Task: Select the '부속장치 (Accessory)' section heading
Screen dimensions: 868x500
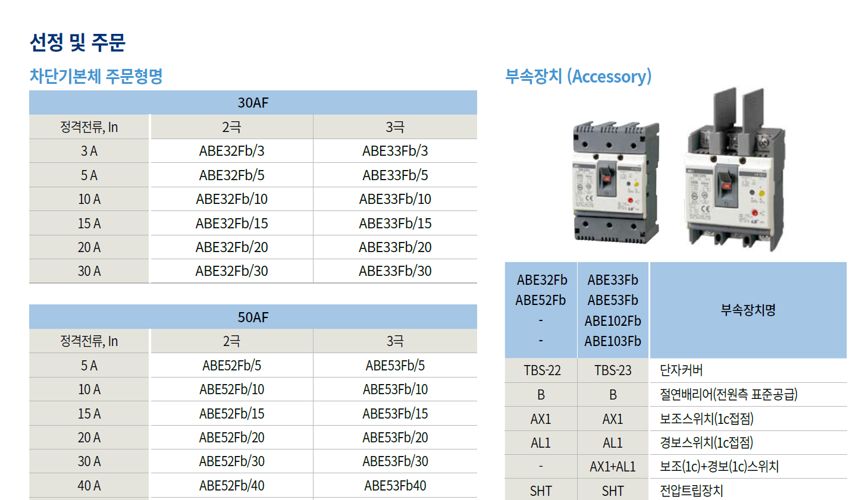Action: click(578, 76)
